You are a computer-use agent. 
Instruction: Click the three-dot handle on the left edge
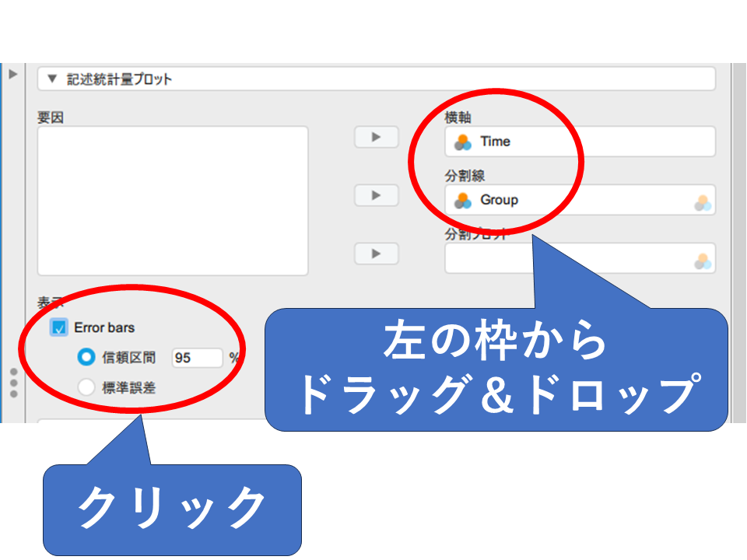click(13, 383)
